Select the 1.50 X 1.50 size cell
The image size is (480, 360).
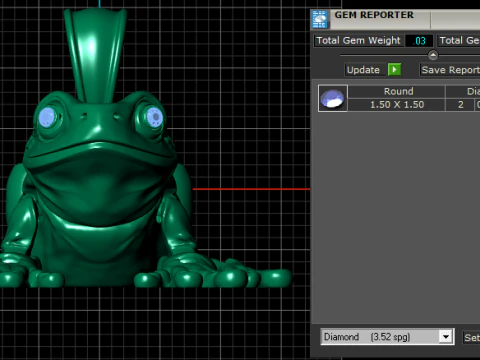[x=397, y=105]
